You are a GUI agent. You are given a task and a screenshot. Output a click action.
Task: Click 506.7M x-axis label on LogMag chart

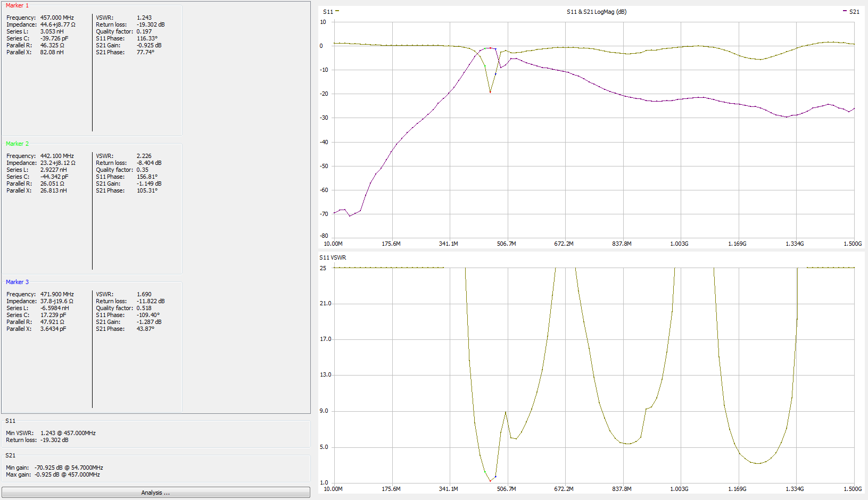(506, 244)
